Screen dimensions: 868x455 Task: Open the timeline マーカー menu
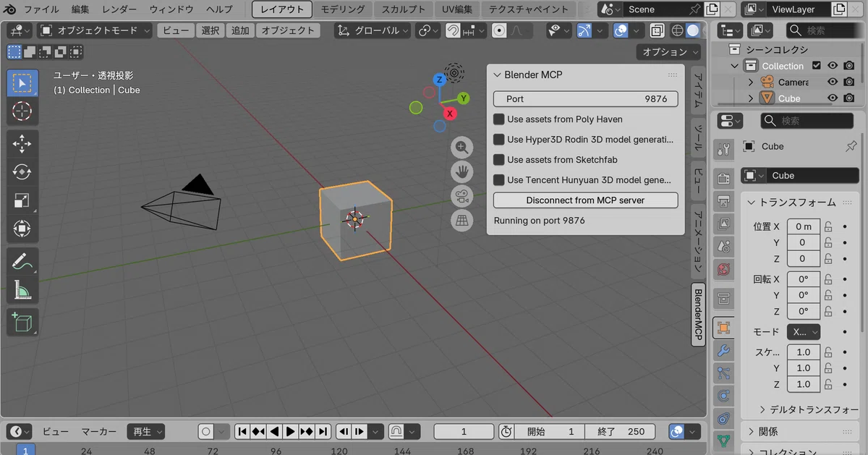[x=98, y=432]
